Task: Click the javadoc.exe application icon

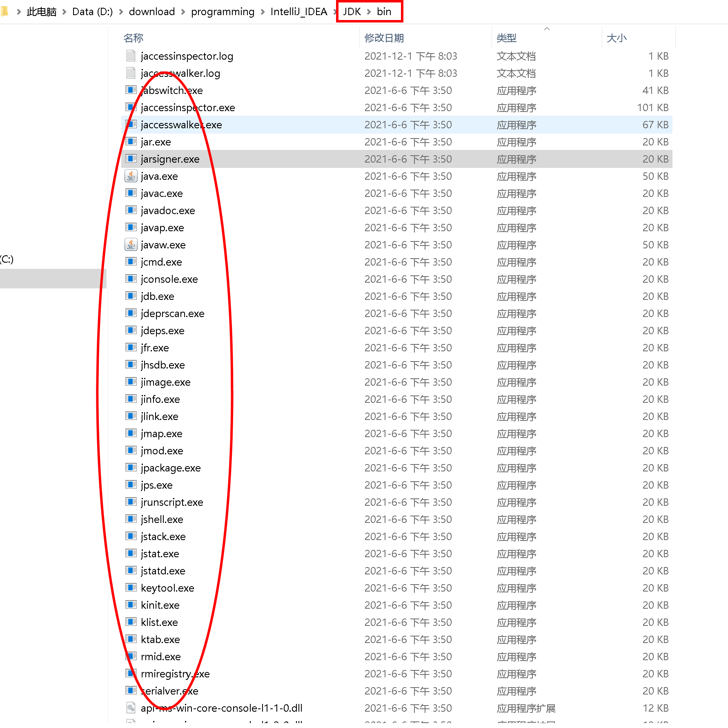Action: (131, 210)
